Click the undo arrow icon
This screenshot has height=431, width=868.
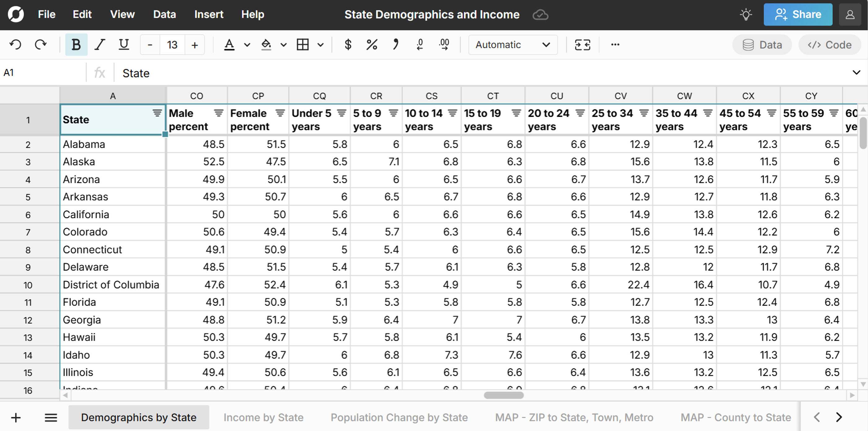(15, 44)
